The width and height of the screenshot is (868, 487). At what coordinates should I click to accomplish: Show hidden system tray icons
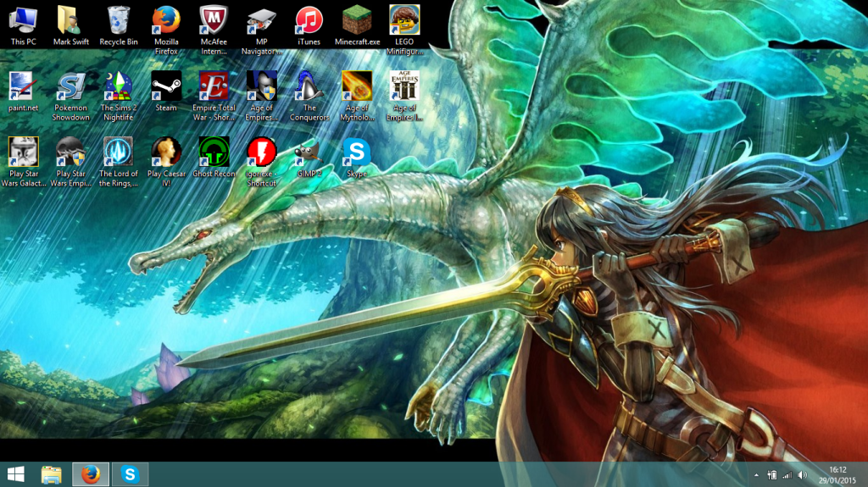click(x=756, y=475)
